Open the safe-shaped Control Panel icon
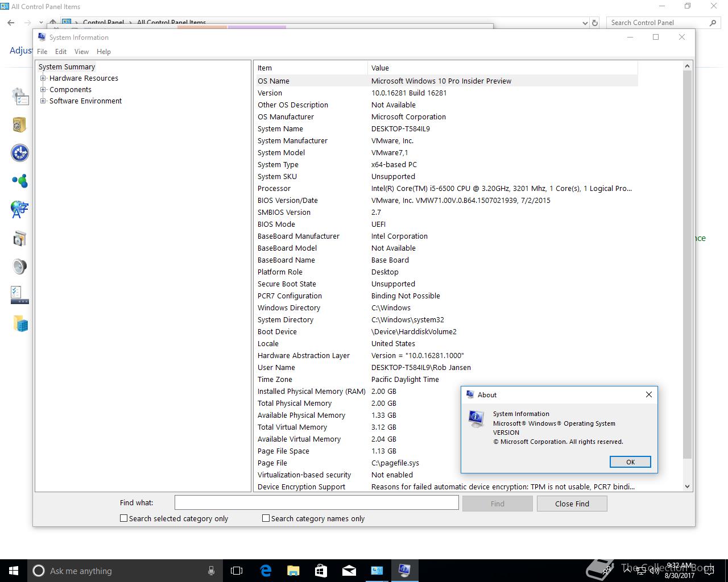The height and width of the screenshot is (582, 728). (x=20, y=124)
